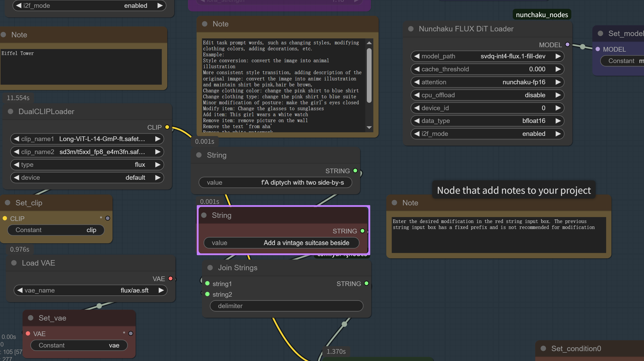Collapse the Set_vae node dot
The width and height of the screenshot is (644, 361).
(x=31, y=318)
